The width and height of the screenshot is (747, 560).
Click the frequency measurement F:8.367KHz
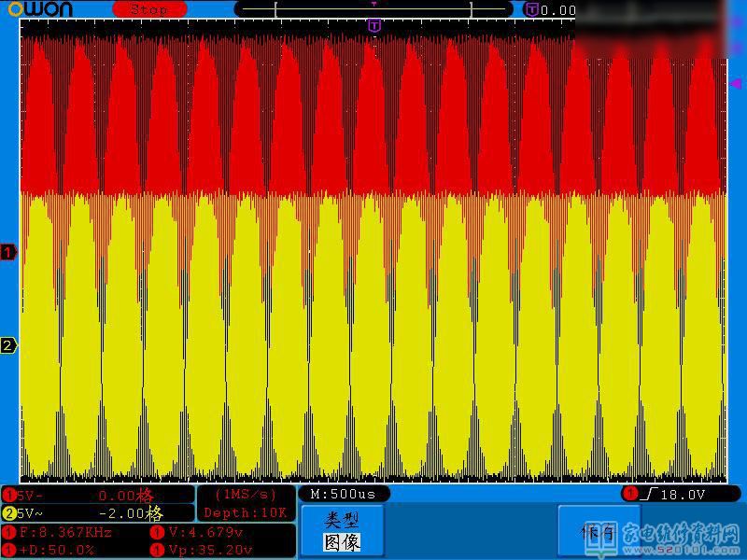pos(65,532)
